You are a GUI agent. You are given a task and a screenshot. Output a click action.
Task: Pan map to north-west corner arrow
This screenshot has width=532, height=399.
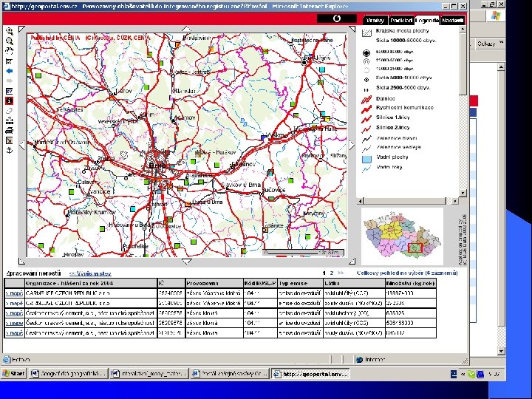[21, 29]
